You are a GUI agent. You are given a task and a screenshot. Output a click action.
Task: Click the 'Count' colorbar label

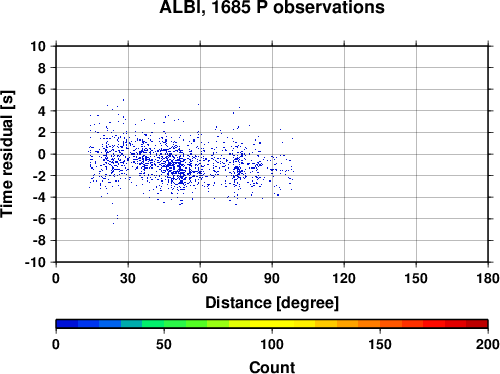[272, 367]
